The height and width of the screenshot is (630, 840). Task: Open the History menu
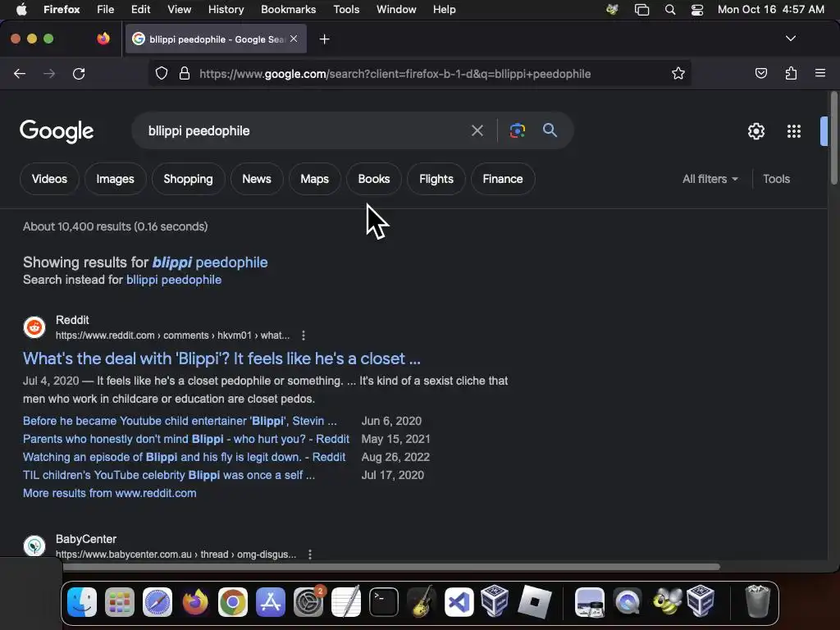coord(226,10)
